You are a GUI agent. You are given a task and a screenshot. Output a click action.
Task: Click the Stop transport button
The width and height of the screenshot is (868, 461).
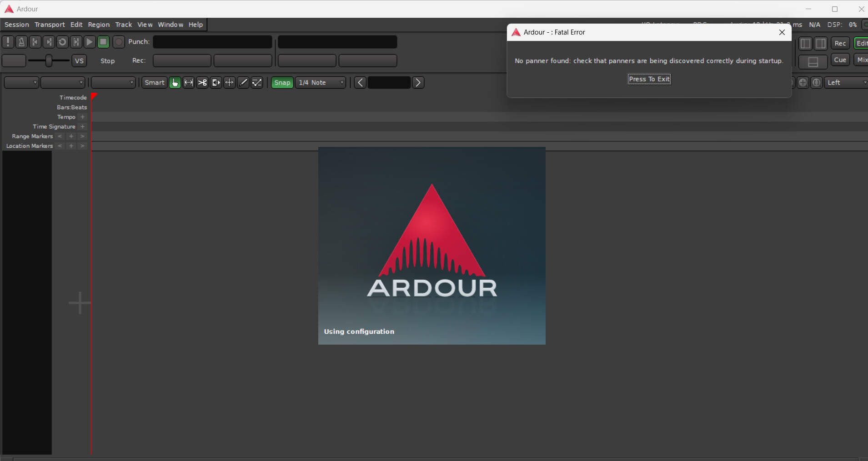coord(103,42)
